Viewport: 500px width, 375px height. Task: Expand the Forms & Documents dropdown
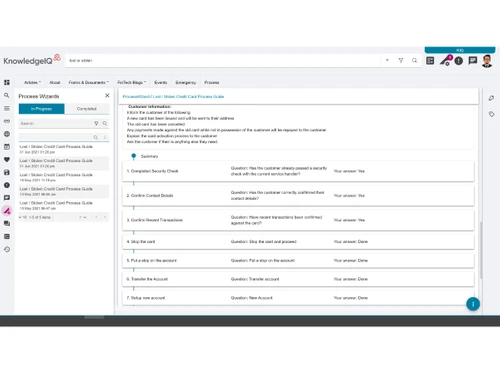tap(89, 82)
